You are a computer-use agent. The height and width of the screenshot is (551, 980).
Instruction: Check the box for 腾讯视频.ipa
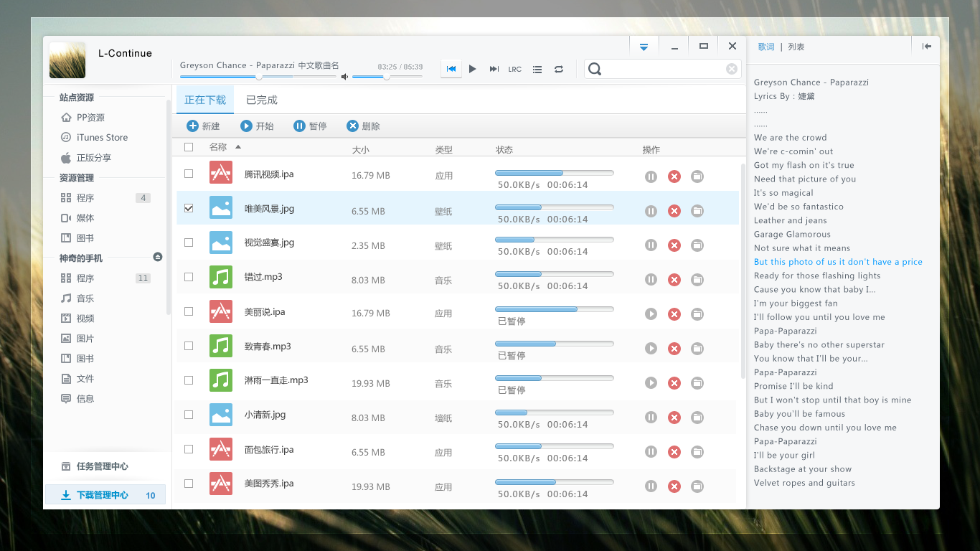(x=189, y=174)
